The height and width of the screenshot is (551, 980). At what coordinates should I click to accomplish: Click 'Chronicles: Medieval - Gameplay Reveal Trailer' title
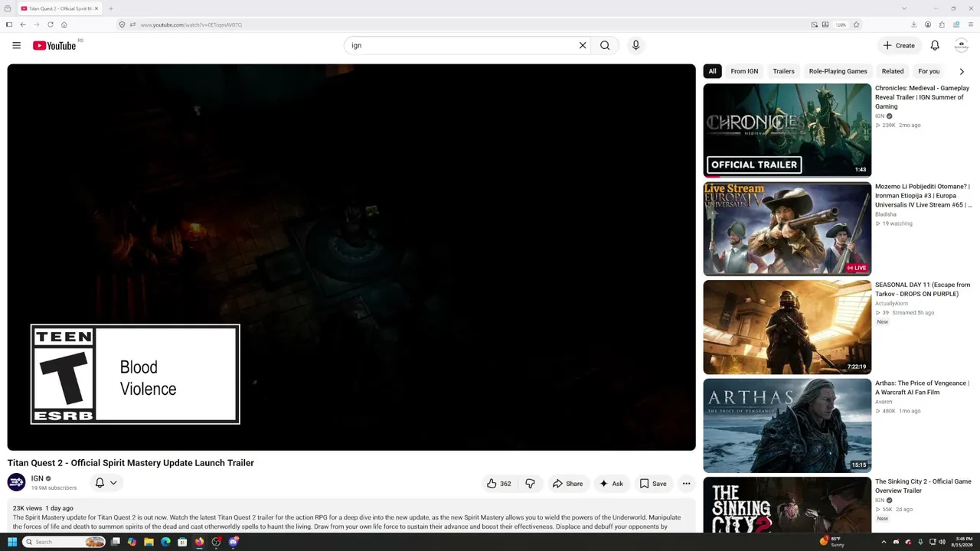point(922,97)
